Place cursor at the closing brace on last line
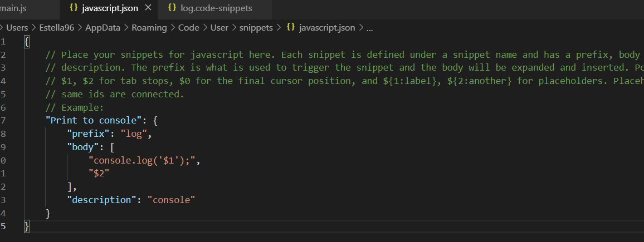This screenshot has height=242, width=644. (x=27, y=226)
